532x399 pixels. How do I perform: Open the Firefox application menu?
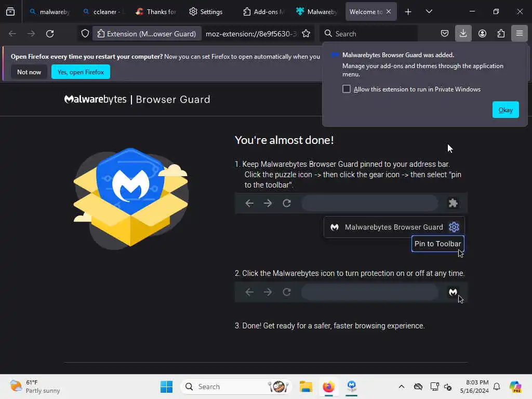pyautogui.click(x=520, y=34)
